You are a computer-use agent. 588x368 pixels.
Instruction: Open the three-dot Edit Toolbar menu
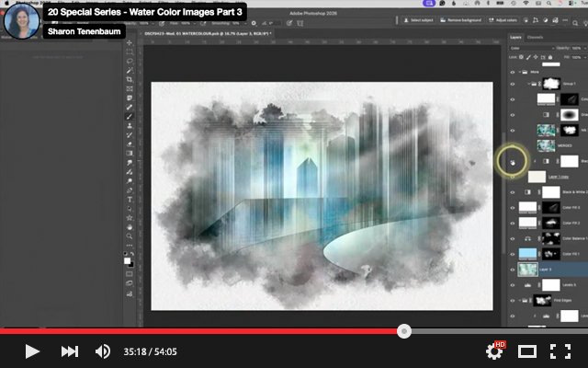[x=130, y=246]
